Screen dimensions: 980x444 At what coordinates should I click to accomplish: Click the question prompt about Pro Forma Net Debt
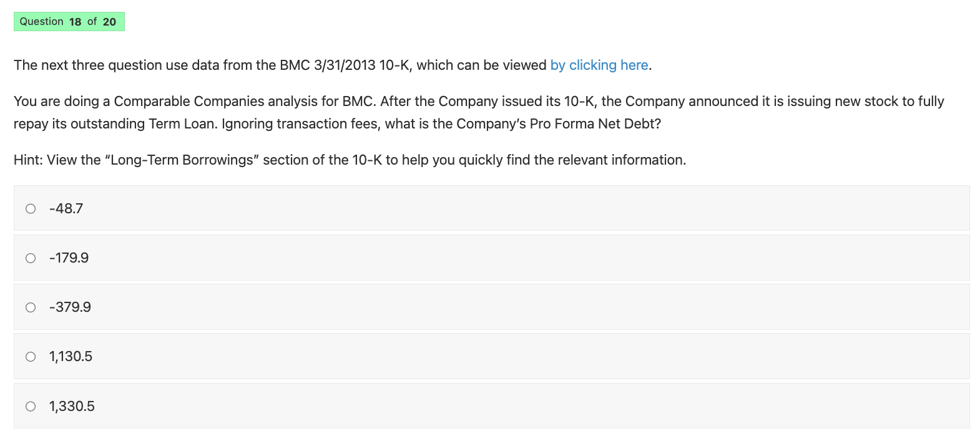437,112
